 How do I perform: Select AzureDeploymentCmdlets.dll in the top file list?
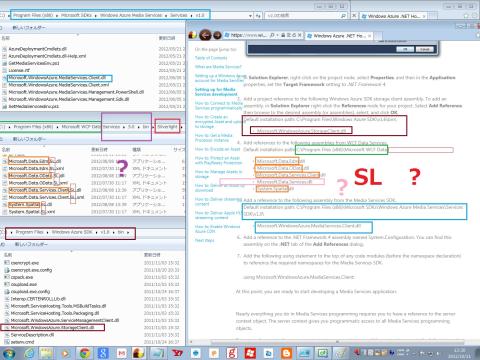(37, 49)
